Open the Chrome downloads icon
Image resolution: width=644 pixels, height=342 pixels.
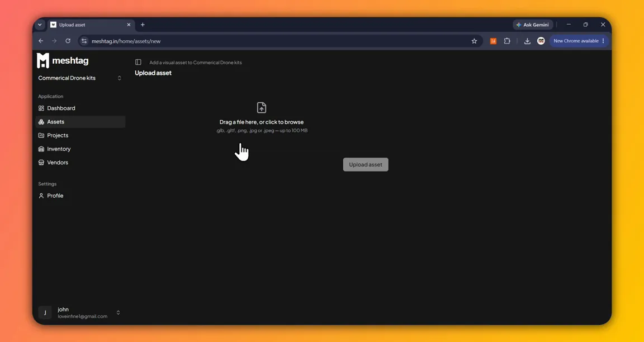click(x=527, y=41)
